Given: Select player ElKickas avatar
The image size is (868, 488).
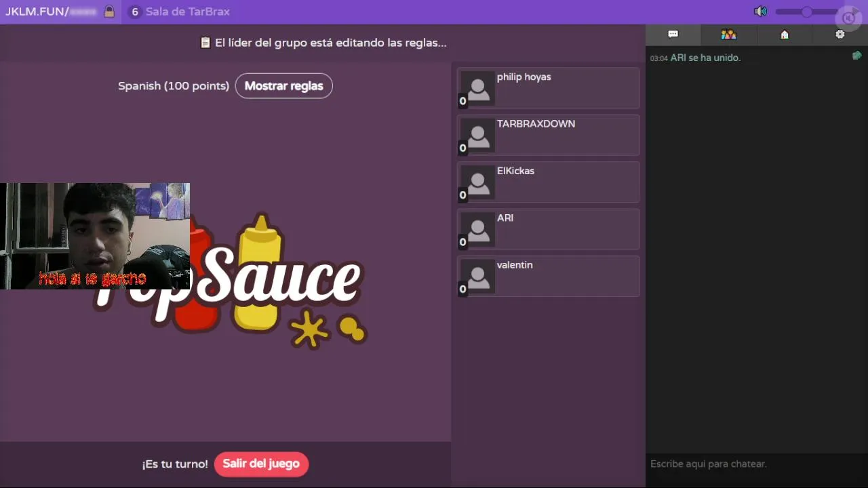Looking at the screenshot, I should [x=478, y=182].
